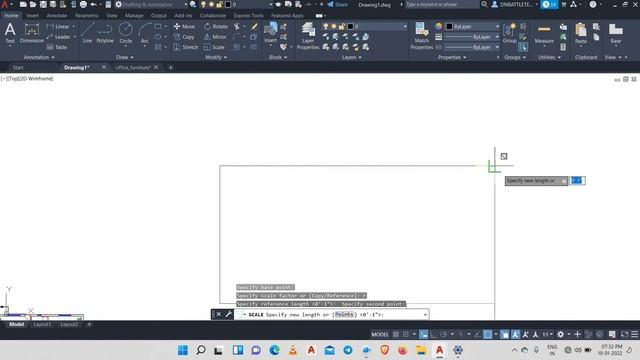Expand the Utilities panel
The height and width of the screenshot is (360, 640).
(549, 57)
